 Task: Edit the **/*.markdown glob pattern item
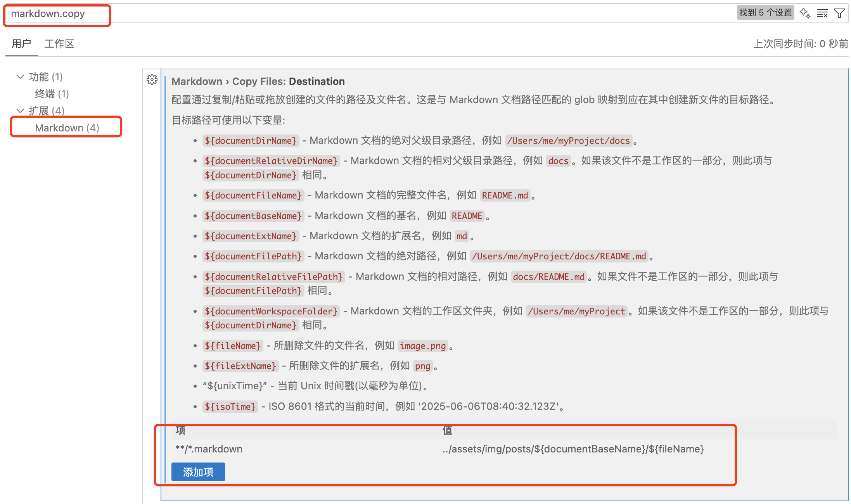209,449
